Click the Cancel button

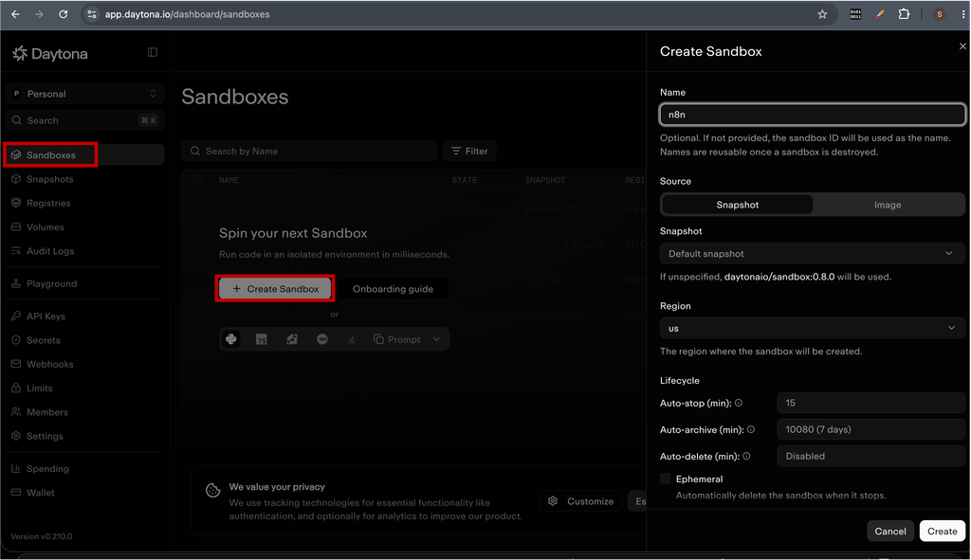click(889, 532)
